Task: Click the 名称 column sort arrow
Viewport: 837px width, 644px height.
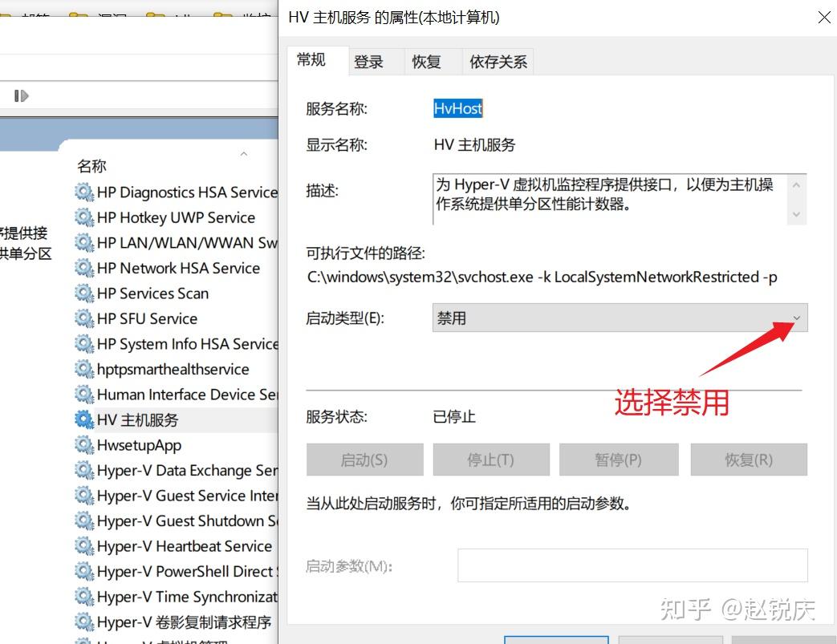Action: point(243,154)
